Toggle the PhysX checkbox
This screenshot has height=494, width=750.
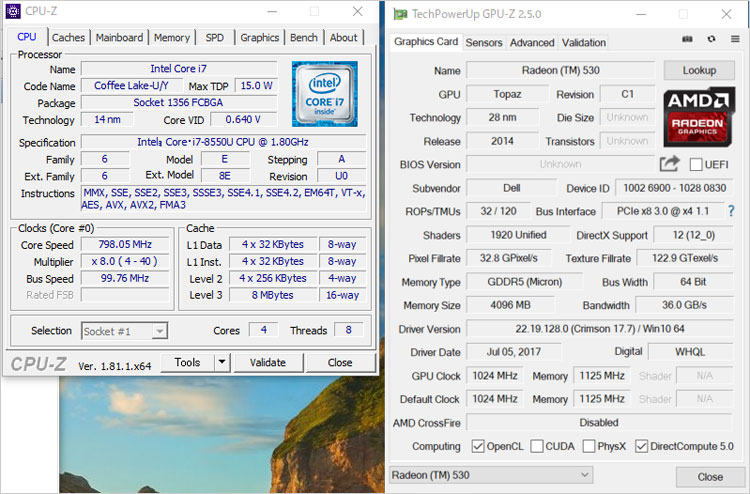589,446
